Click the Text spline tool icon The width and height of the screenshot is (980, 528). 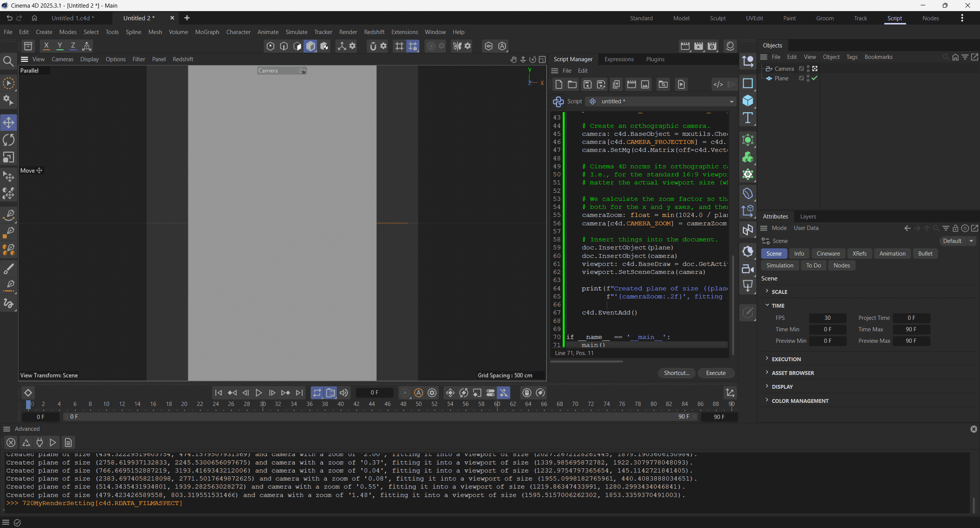(x=747, y=118)
